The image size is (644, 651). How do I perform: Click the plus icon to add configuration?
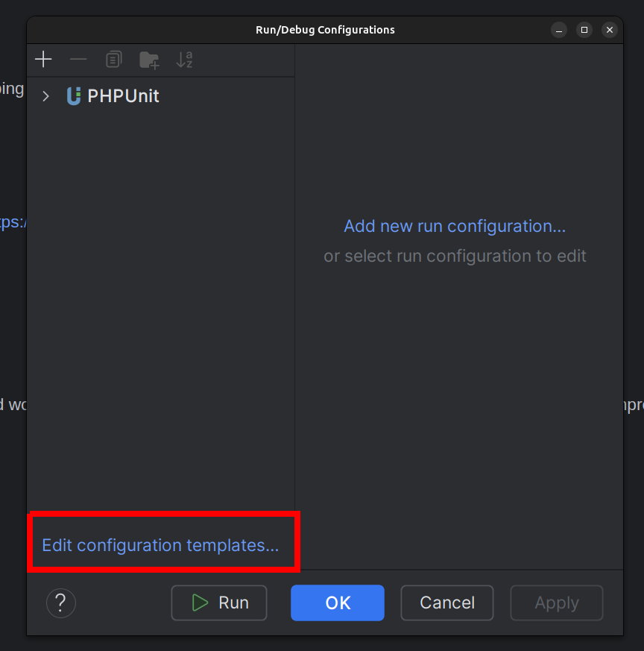coord(43,60)
